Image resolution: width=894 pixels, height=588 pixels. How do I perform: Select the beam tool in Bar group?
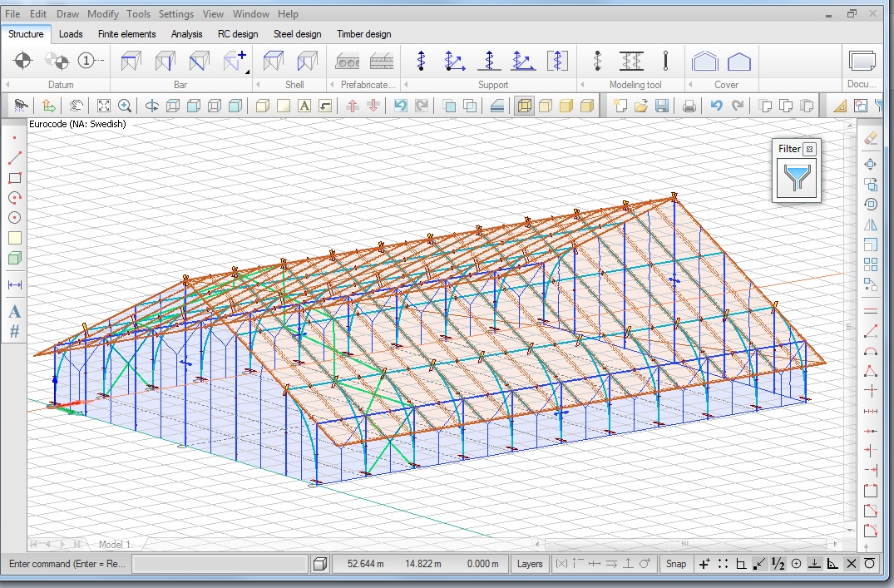point(131,61)
